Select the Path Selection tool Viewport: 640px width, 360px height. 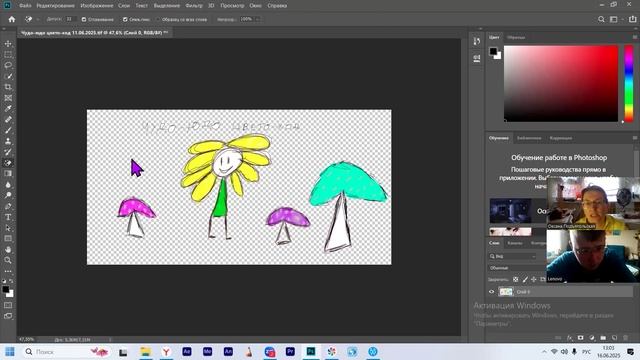[8, 228]
